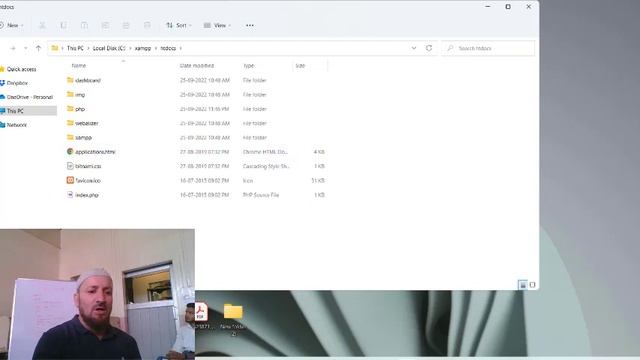Select the webalizer folder icon

click(70, 123)
